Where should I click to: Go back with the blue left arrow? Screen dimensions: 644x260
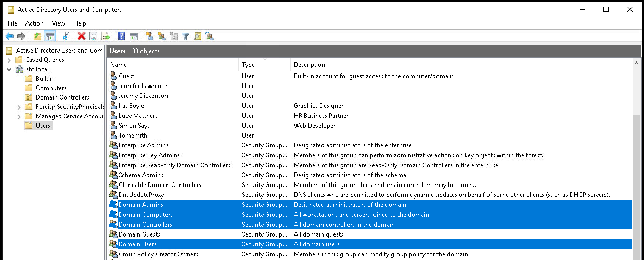coord(9,36)
